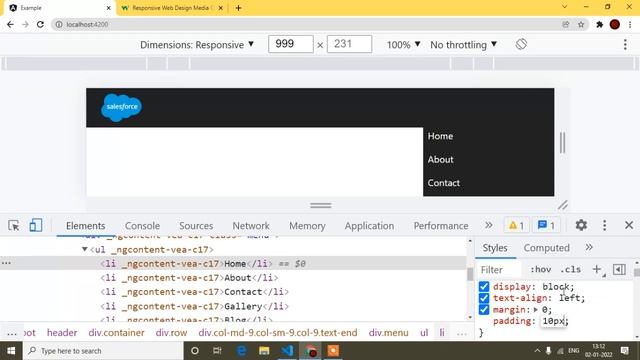Go forward in browser history
Image resolution: width=640 pixels, height=360 pixels.
coord(25,24)
